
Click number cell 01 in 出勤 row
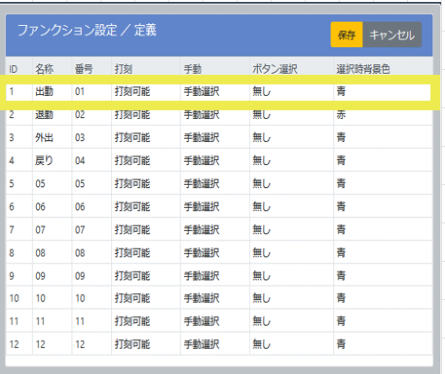[x=91, y=91]
